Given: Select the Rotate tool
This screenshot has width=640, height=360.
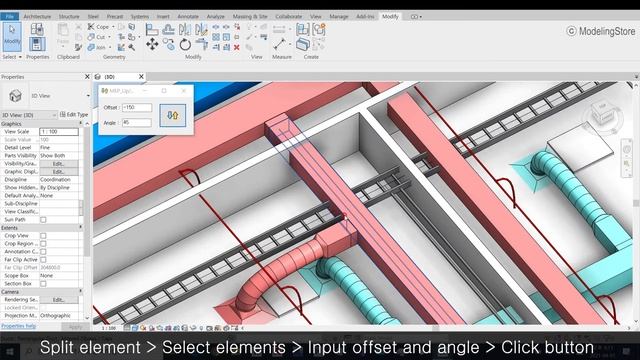Looking at the screenshot, I should 185,44.
